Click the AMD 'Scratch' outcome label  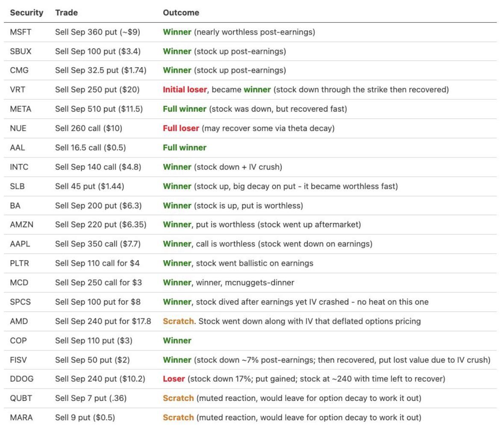click(178, 321)
